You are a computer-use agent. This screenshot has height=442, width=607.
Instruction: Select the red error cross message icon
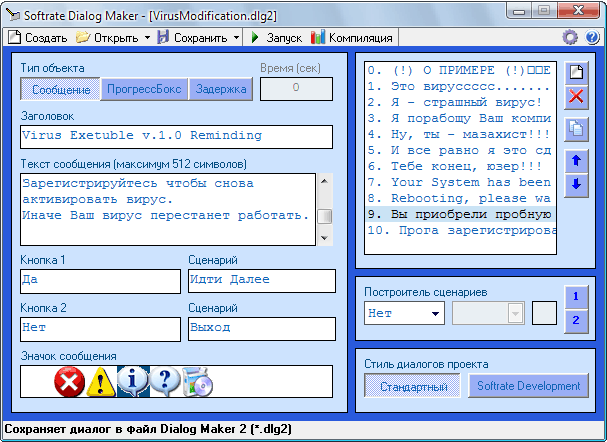pos(69,381)
